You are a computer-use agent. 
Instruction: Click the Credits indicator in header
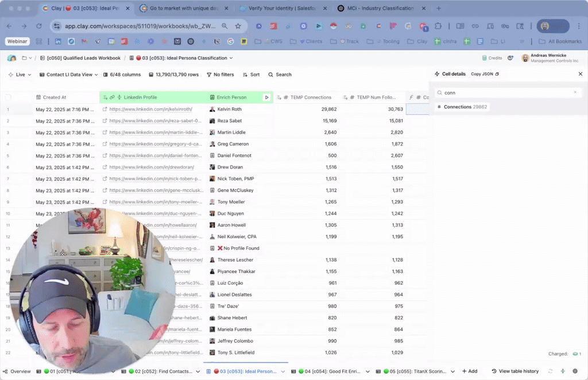pos(492,58)
